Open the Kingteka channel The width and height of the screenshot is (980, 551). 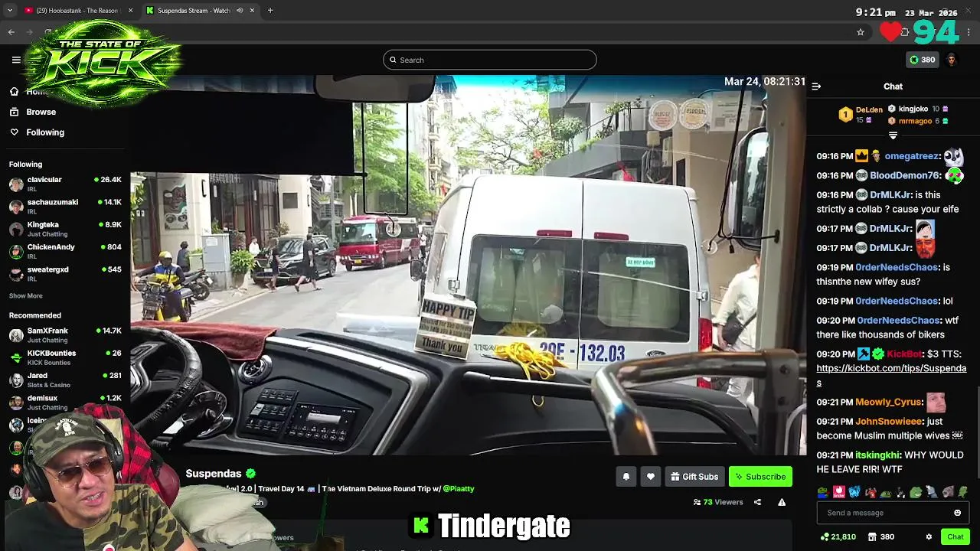[x=65, y=229]
